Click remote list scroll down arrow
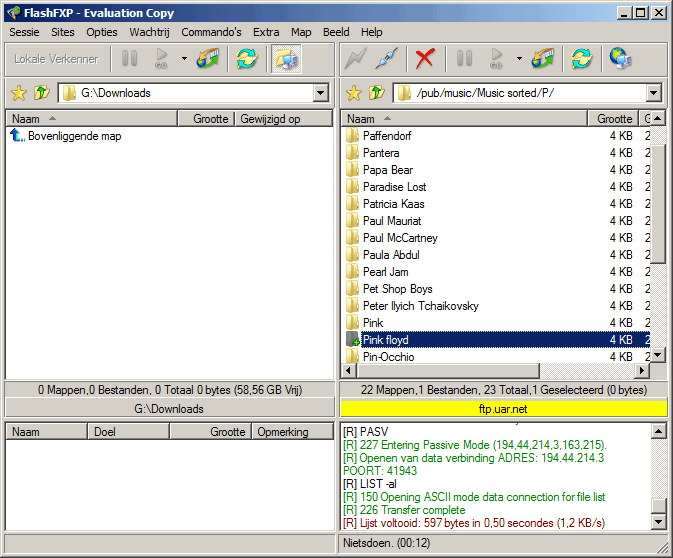 658,355
